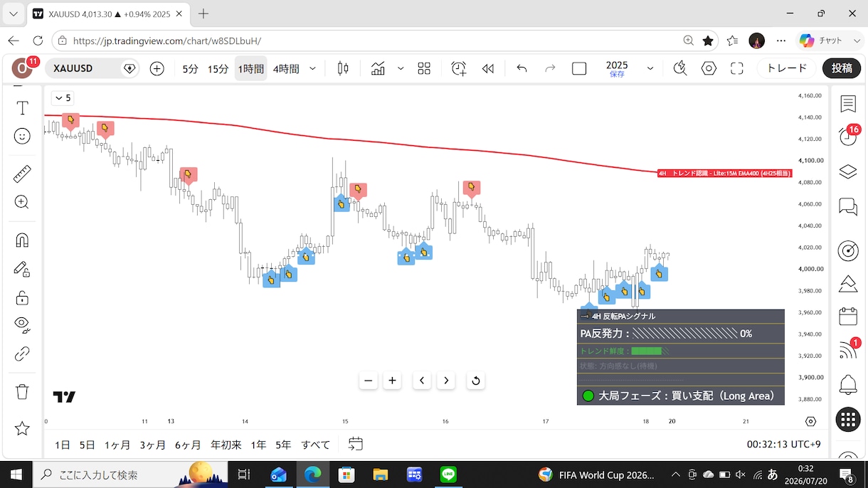Open chart settings hexagon icon
This screenshot has height=488, width=868.
pos(709,68)
